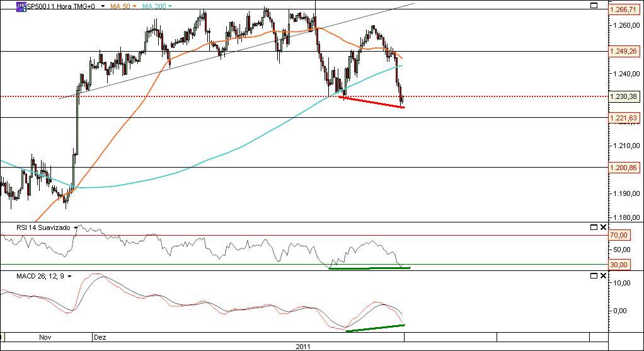Select the 1.221,63 price level label

(x=623, y=118)
